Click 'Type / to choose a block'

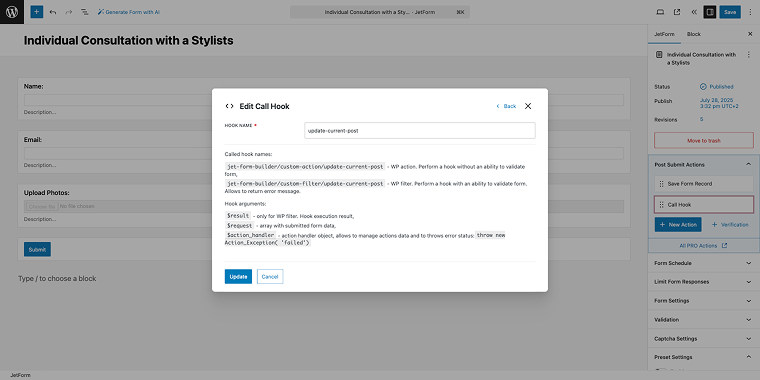point(57,279)
